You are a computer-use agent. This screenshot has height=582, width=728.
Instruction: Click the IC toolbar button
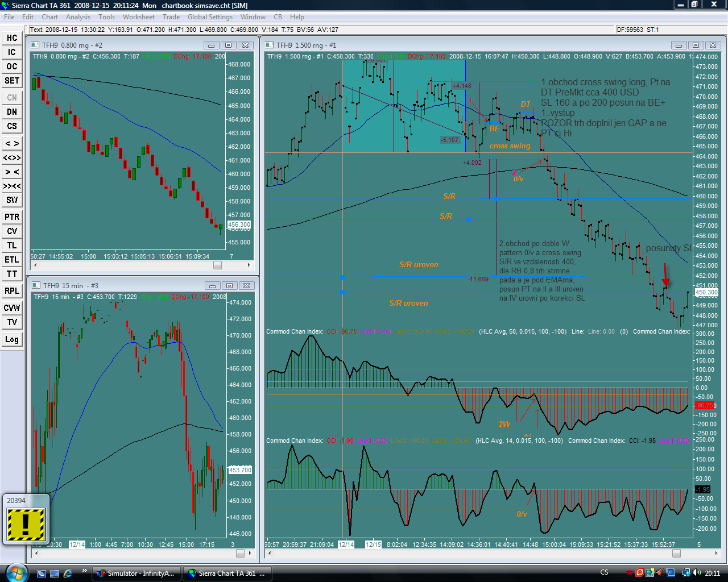click(x=12, y=52)
